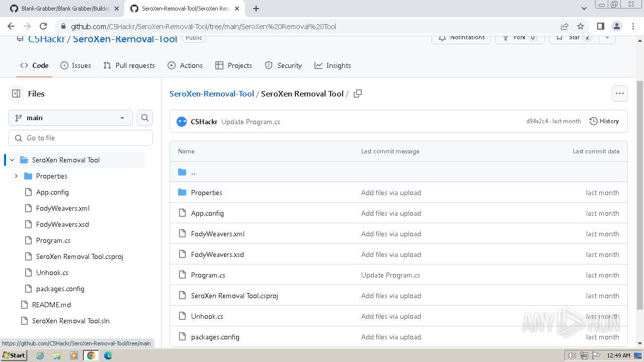Open Chrome menu three dots
Image resolution: width=644 pixels, height=362 pixels.
pyautogui.click(x=633, y=26)
